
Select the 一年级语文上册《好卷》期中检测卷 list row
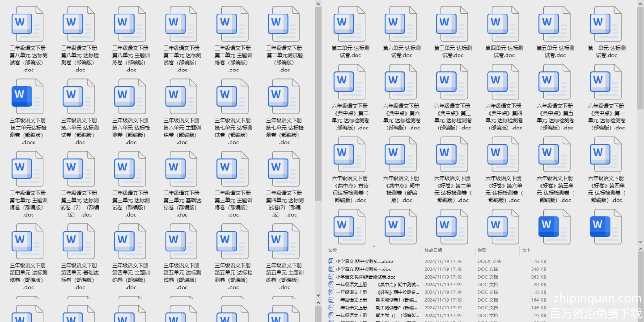(437, 292)
